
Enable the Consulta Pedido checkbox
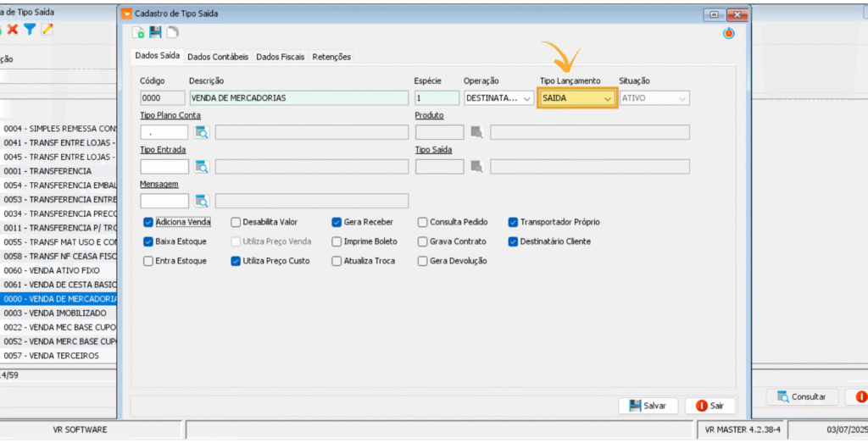click(x=422, y=222)
